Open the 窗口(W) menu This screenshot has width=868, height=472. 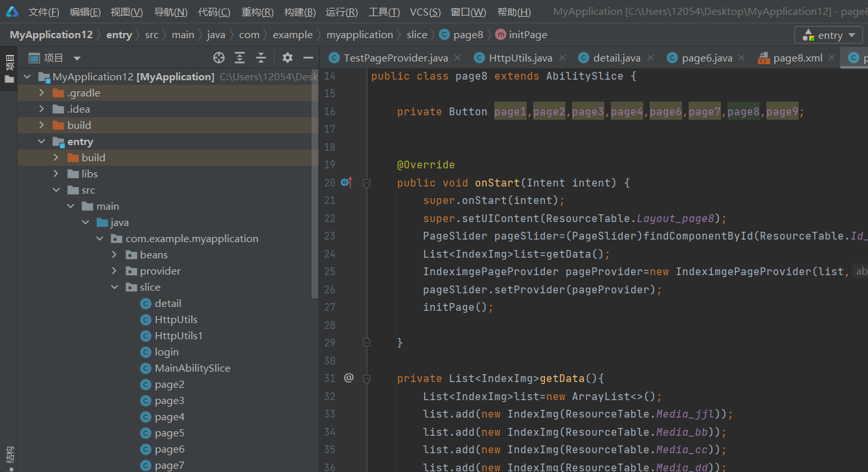[x=468, y=12]
